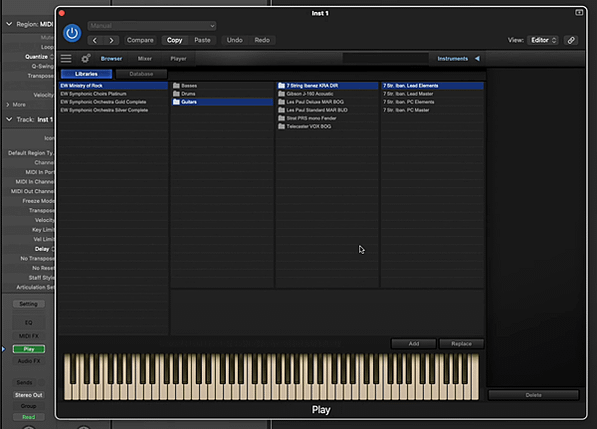The width and height of the screenshot is (597, 429).
Task: Select EW Symphonic Orchestra Silver Complete
Action: (113, 110)
